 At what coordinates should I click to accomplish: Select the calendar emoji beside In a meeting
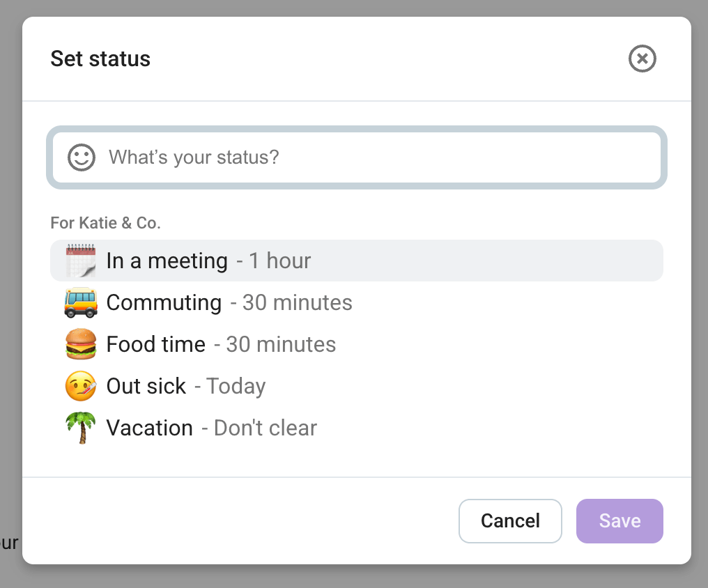point(80,261)
